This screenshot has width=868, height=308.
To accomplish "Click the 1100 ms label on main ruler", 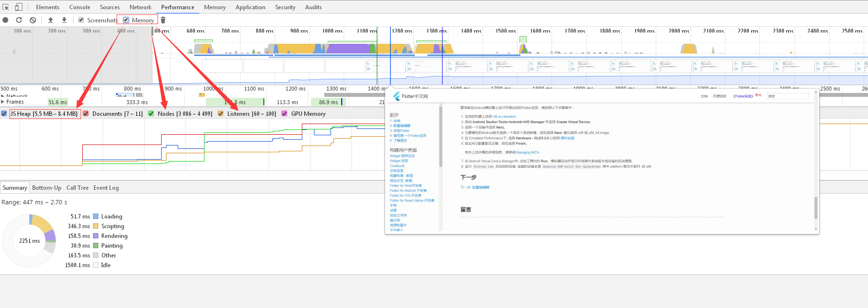I will click(254, 89).
